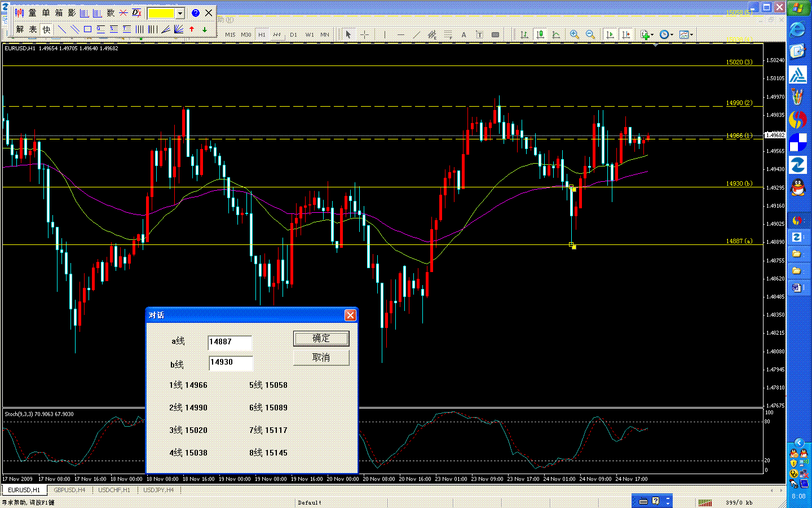Viewport: 812px width, 508px height.
Task: Select the double parallel lines tool
Action: pyautogui.click(x=74, y=29)
